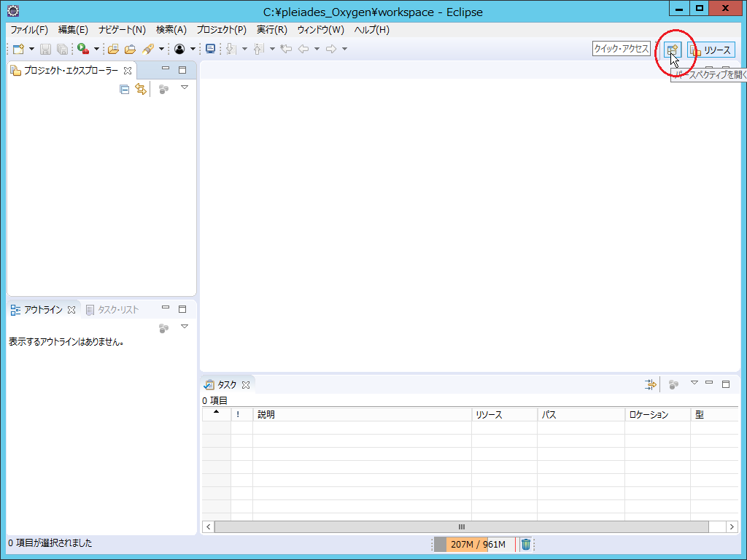
Task: Run garbage collection with the trash icon
Action: pos(525,544)
